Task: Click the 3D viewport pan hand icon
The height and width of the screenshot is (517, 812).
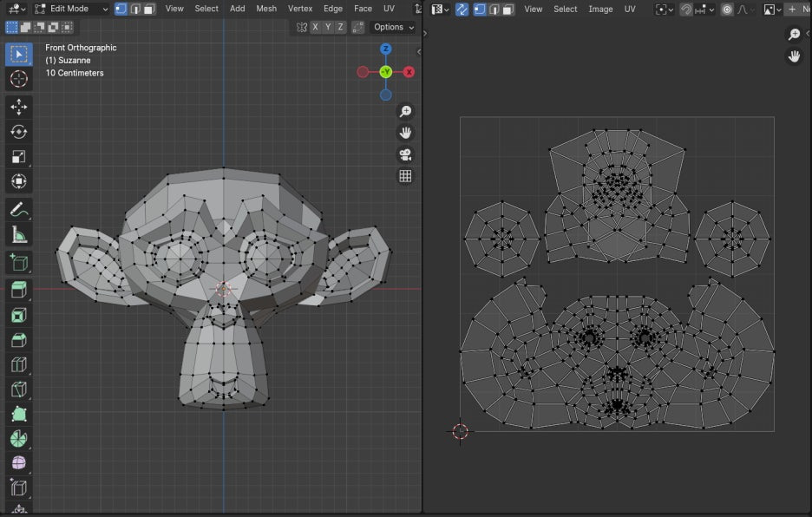Action: click(x=405, y=133)
